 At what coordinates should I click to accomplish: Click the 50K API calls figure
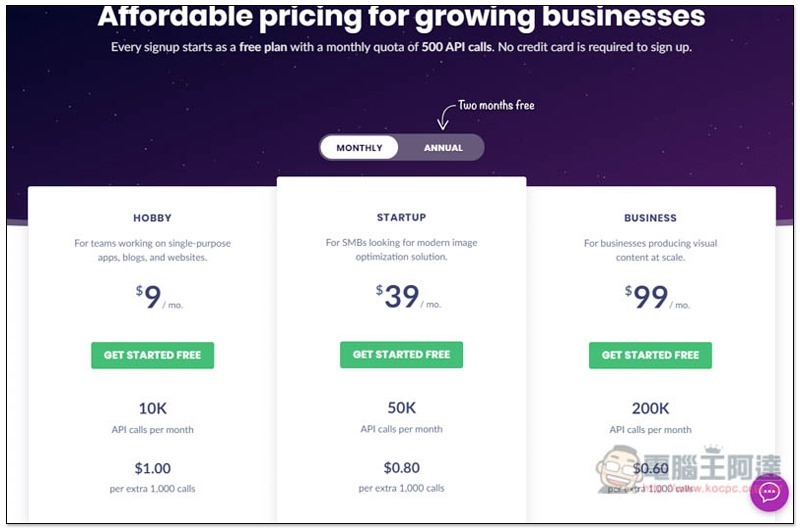point(402,408)
